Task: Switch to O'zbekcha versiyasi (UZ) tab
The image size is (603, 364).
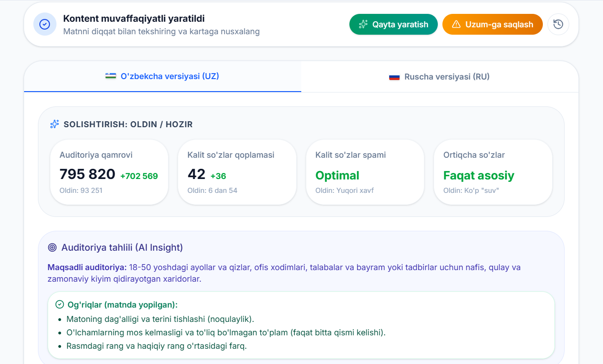Action: 162,76
